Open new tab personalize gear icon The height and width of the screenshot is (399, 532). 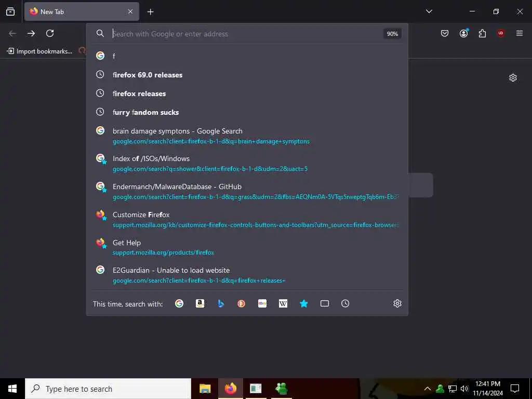(513, 78)
